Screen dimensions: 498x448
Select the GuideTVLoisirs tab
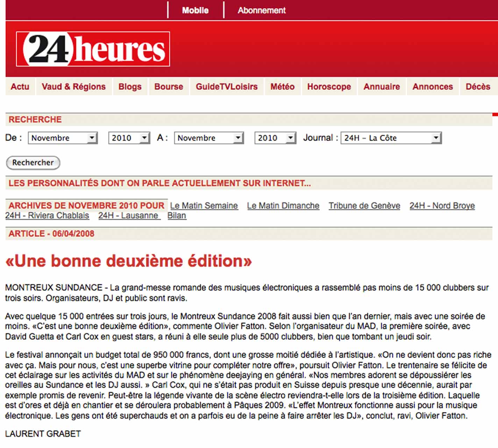[227, 87]
